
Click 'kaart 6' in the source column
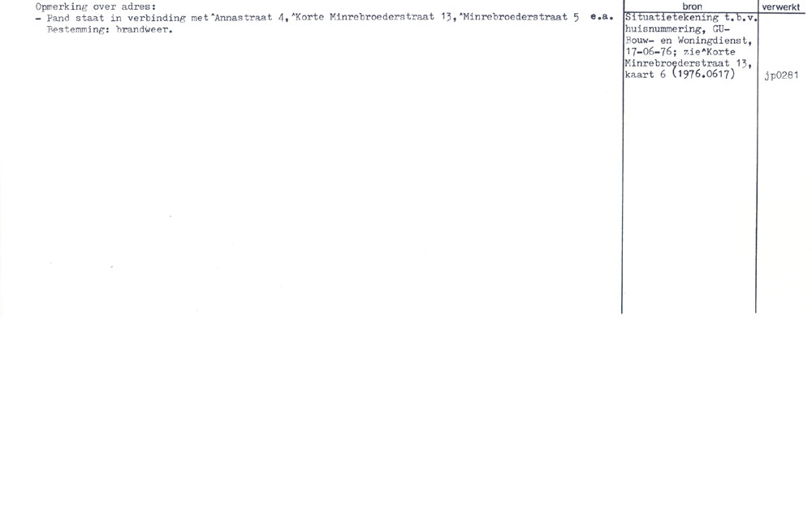pos(646,75)
